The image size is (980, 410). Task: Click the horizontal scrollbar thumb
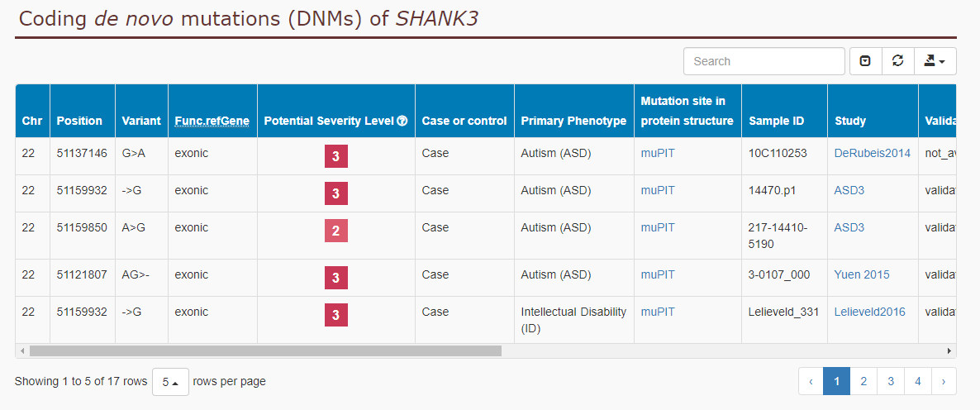(x=265, y=351)
